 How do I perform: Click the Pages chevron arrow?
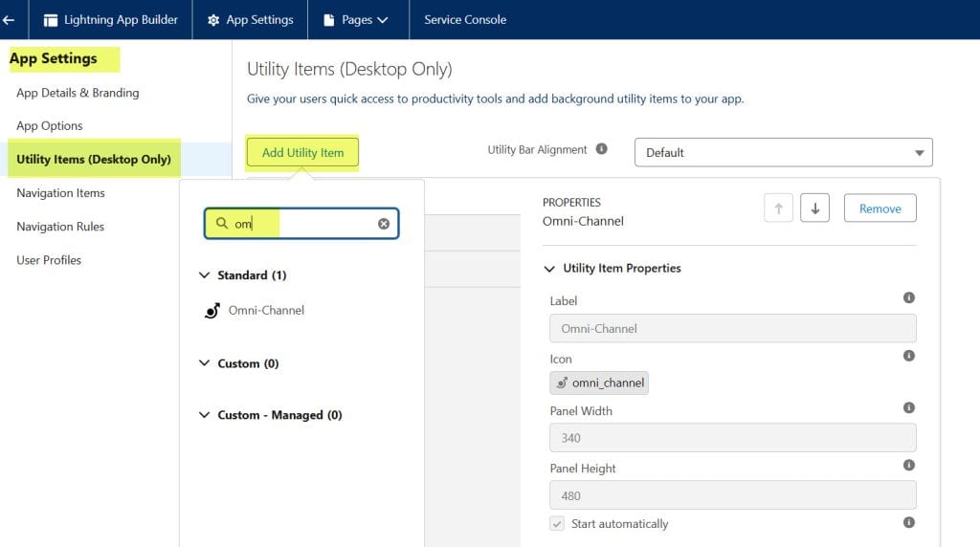(x=383, y=20)
